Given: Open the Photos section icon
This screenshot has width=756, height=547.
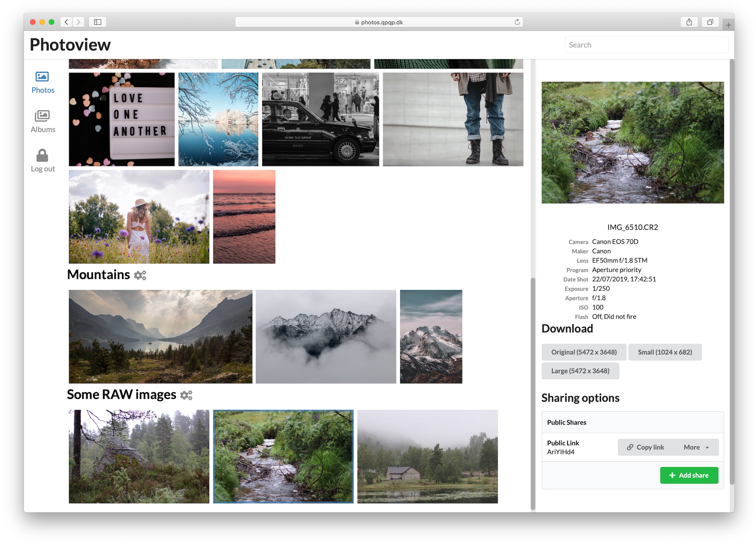Looking at the screenshot, I should click(x=42, y=77).
